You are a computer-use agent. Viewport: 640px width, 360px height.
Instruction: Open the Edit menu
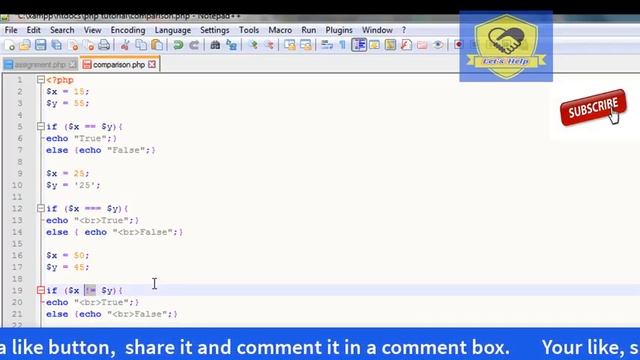coord(33,30)
